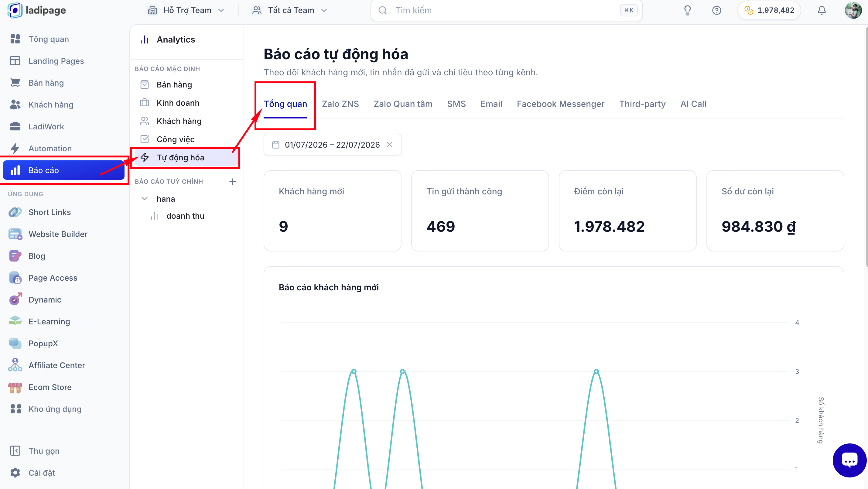Open Dynamic app
Screen dimensions: 868x489
(x=64, y=300)
